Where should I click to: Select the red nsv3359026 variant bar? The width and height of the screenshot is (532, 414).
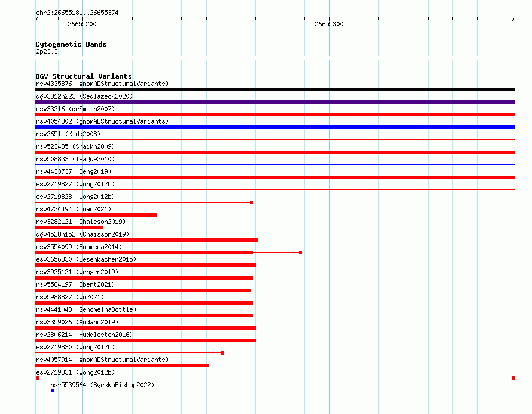[x=146, y=328]
